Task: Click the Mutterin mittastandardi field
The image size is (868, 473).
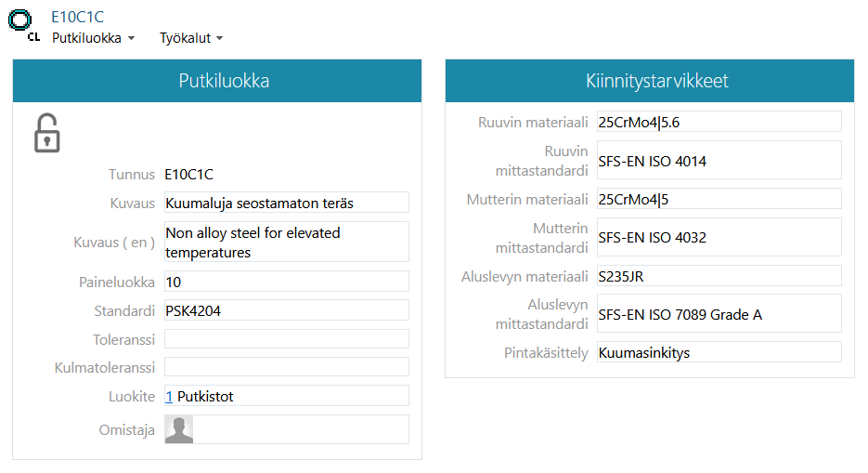Action: pyautogui.click(x=719, y=238)
